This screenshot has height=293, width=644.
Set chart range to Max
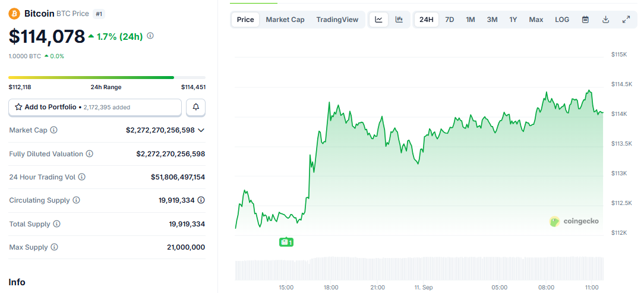536,19
